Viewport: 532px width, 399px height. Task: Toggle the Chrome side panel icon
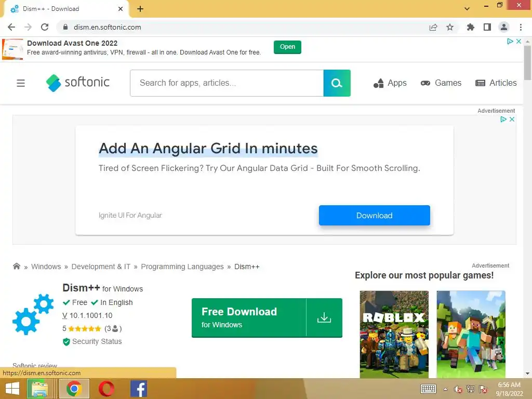click(487, 27)
